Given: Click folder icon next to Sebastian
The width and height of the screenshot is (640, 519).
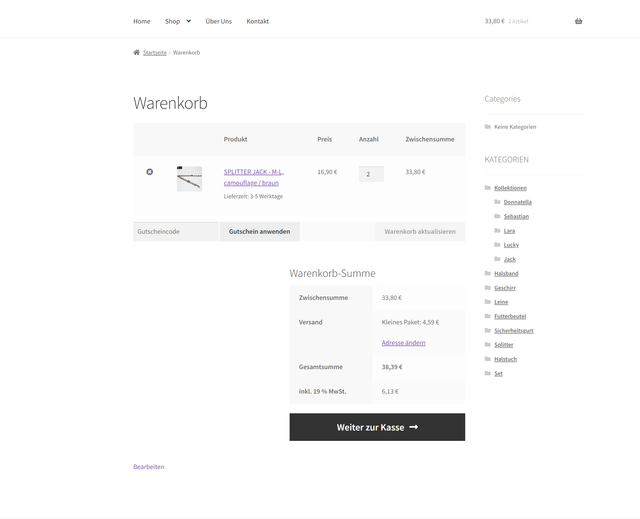Looking at the screenshot, I should tap(497, 216).
